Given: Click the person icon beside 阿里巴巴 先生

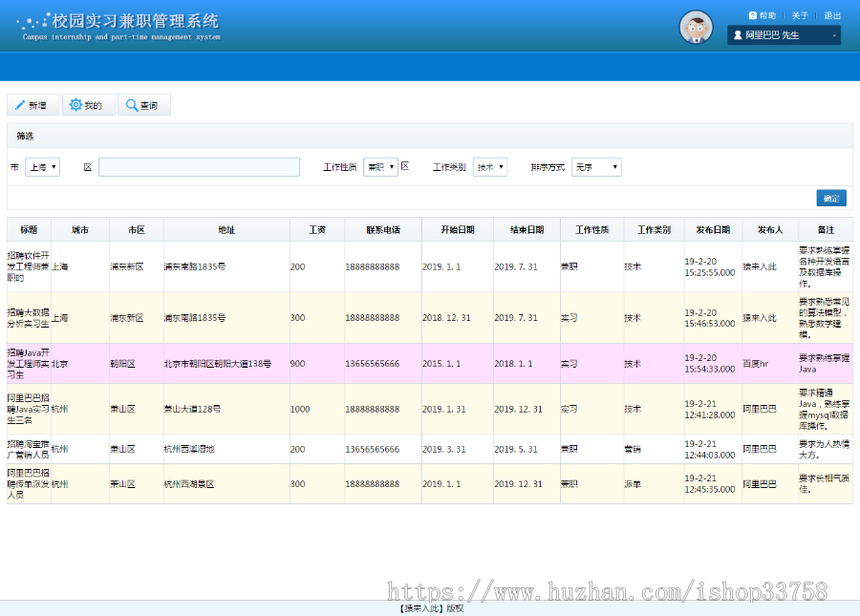Looking at the screenshot, I should coord(740,35).
